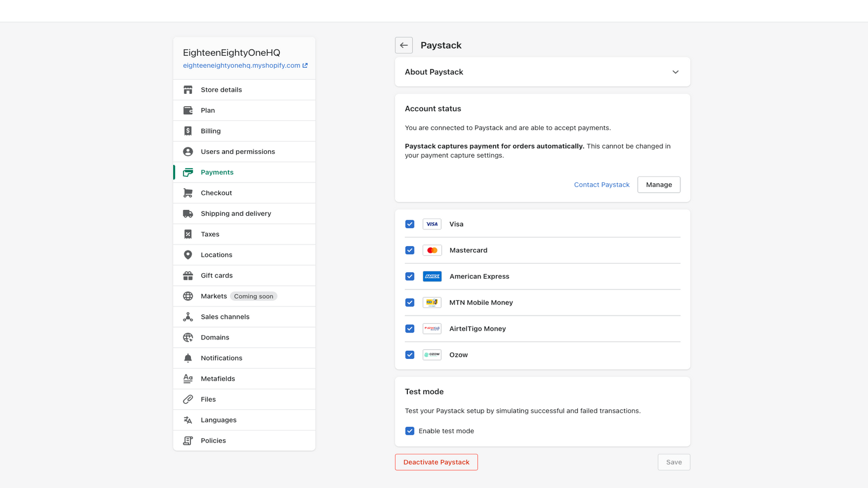The height and width of the screenshot is (488, 868).
Task: Go to Locations settings
Action: (x=244, y=255)
